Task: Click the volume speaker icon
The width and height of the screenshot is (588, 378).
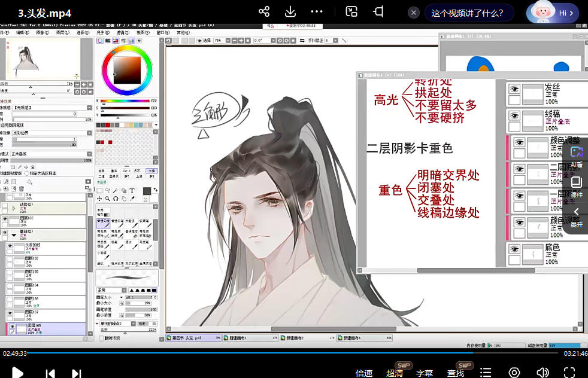Action: 542,373
